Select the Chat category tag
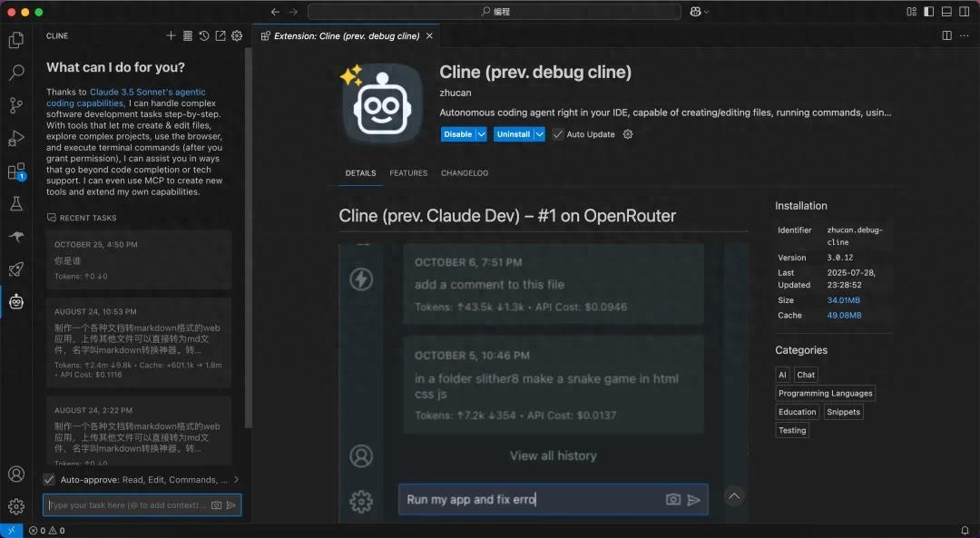The width and height of the screenshot is (980, 538). point(806,375)
